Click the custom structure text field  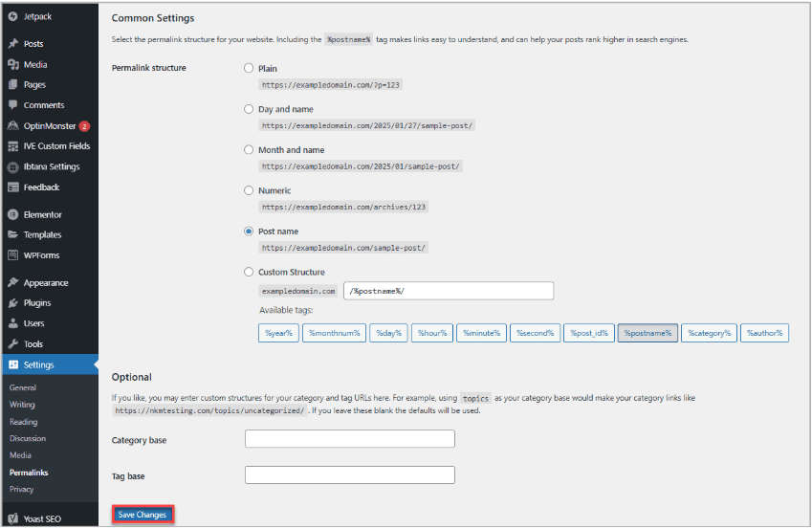pyautogui.click(x=449, y=291)
